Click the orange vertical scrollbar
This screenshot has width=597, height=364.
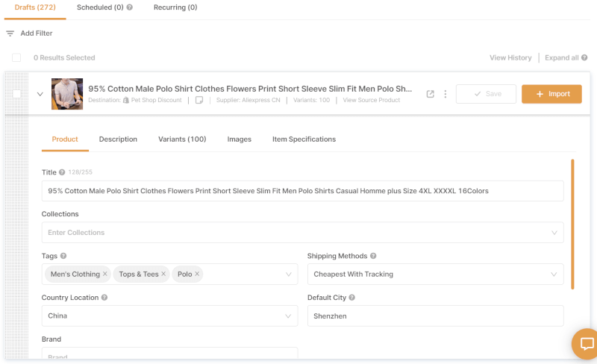(572, 225)
